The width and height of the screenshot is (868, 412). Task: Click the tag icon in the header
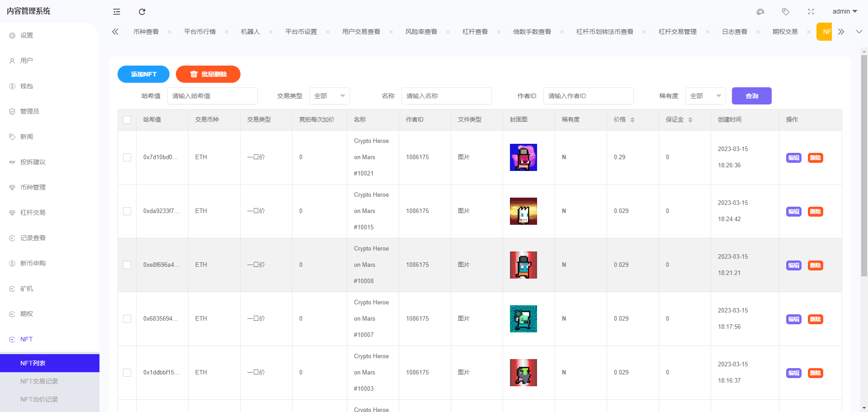(785, 12)
